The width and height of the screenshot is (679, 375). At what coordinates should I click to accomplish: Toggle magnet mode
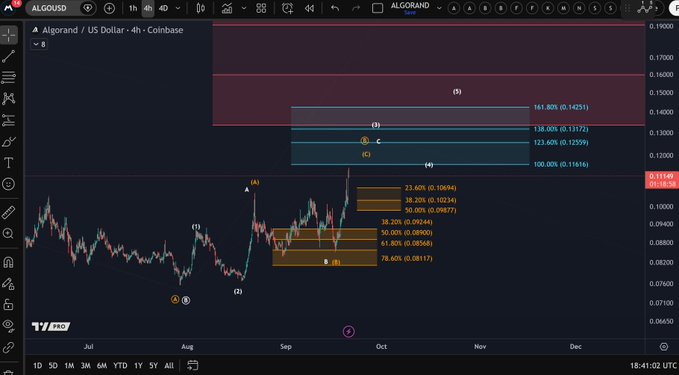(x=9, y=262)
